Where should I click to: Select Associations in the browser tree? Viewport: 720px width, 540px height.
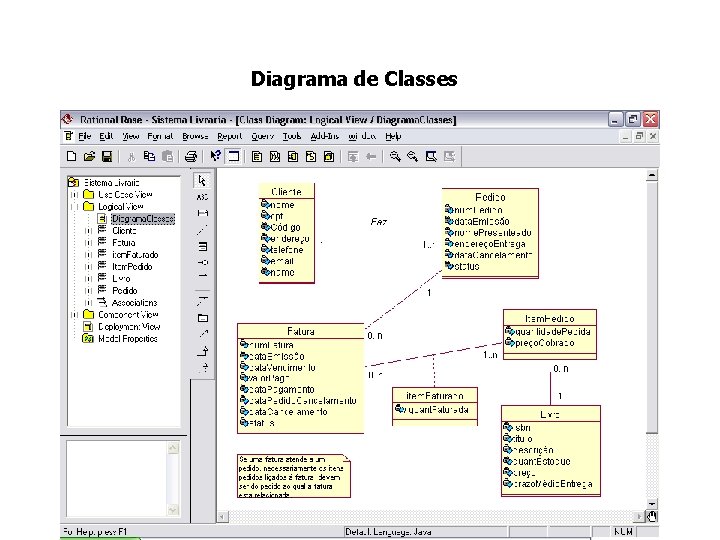[x=135, y=303]
